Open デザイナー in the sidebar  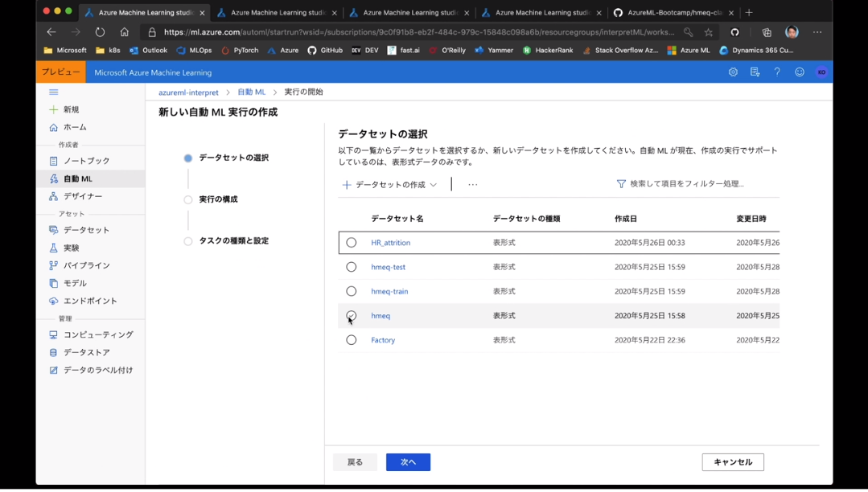[76, 196]
